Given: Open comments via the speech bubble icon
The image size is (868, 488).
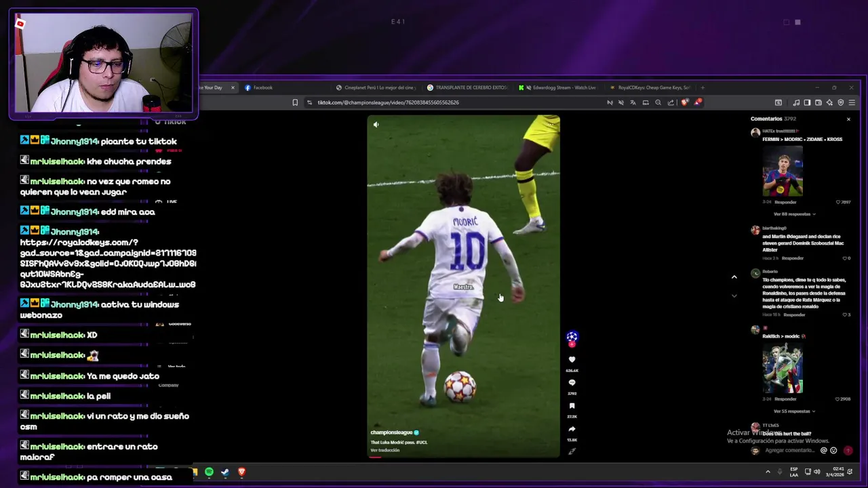Looking at the screenshot, I should pyautogui.click(x=572, y=383).
